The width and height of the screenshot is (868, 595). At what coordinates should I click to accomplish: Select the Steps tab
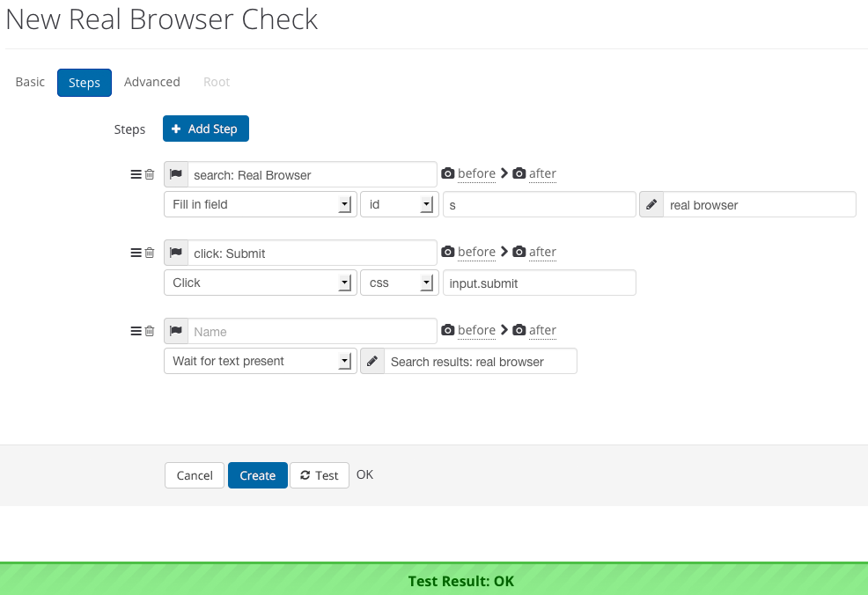(85, 83)
